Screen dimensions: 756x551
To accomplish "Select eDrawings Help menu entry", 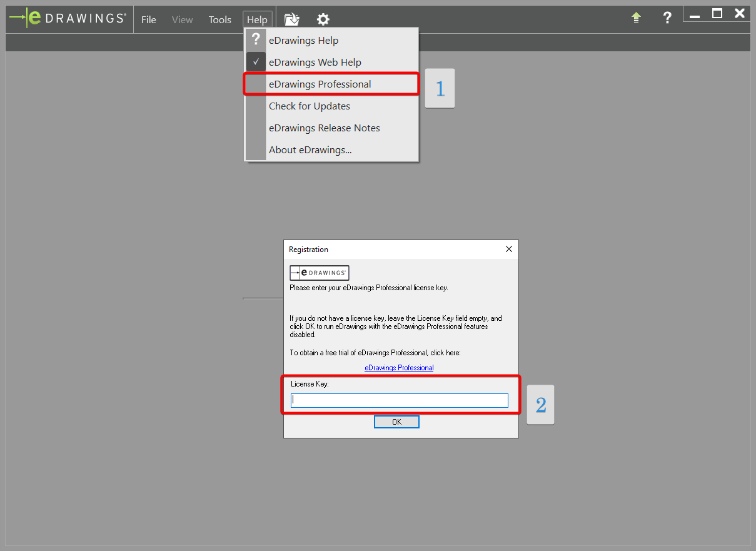I will pos(331,41).
